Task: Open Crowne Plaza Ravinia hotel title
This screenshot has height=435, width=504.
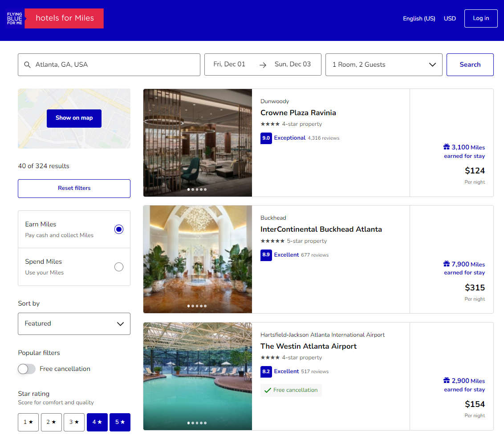Action: click(x=298, y=113)
